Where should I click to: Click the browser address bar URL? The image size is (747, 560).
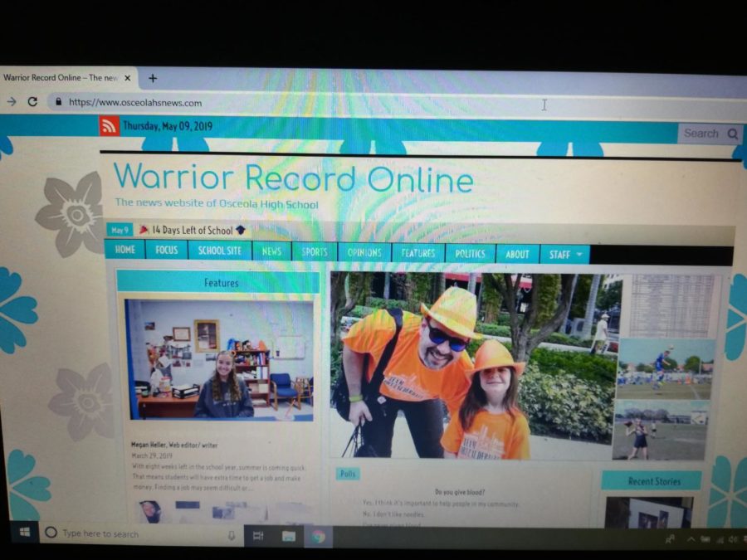pos(135,102)
